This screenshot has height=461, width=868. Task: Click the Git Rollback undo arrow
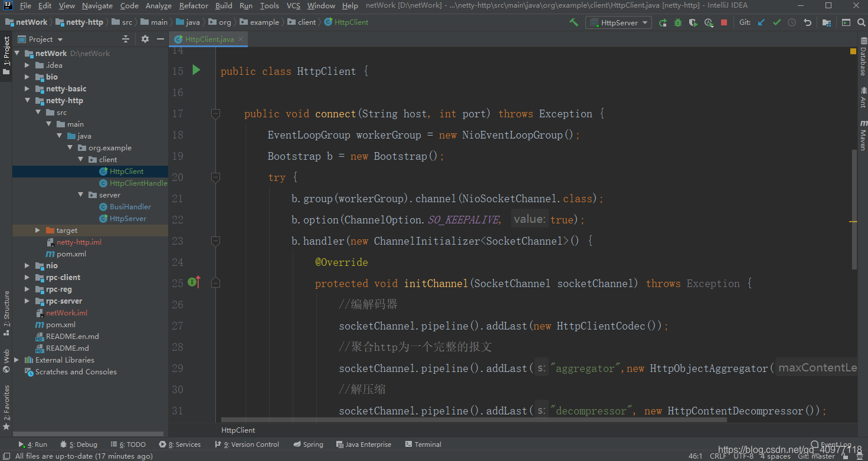click(807, 22)
